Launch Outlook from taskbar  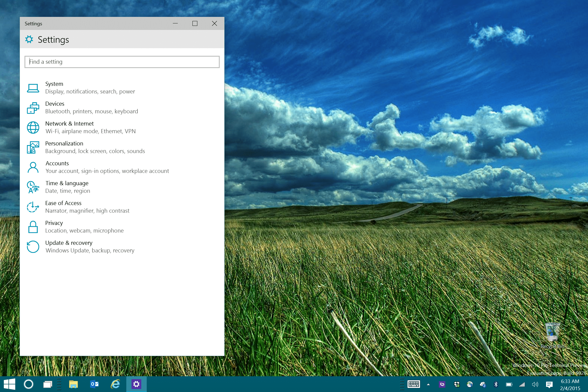tap(94, 384)
